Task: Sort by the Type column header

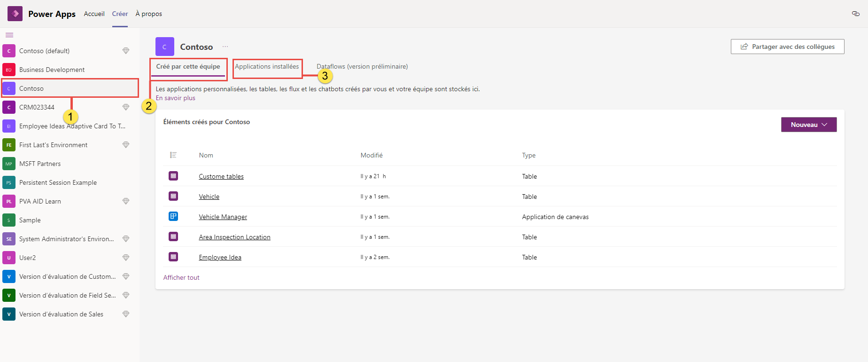Action: pyautogui.click(x=529, y=155)
